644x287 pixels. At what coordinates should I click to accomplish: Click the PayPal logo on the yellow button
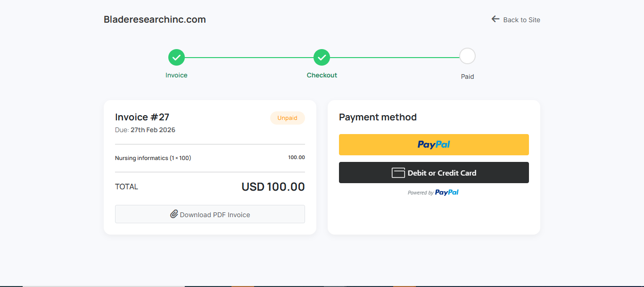pyautogui.click(x=433, y=144)
